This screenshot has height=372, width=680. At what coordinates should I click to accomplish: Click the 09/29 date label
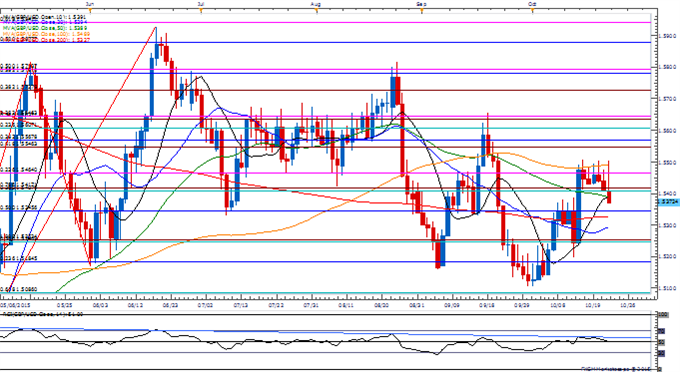click(522, 305)
